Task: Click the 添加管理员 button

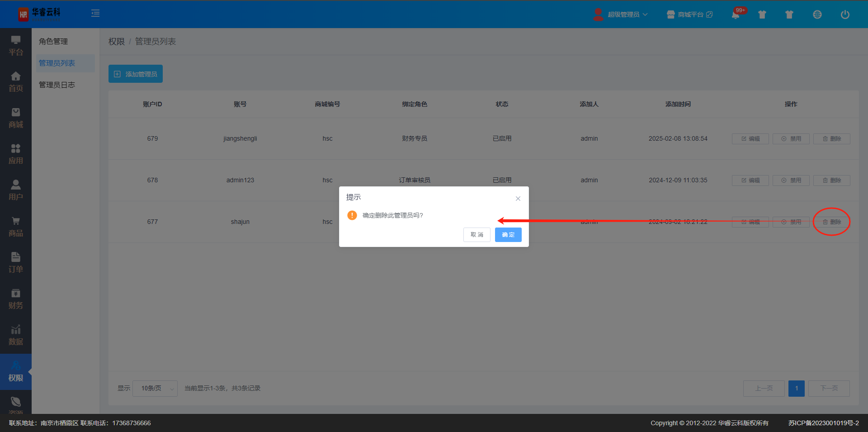Action: (x=136, y=74)
